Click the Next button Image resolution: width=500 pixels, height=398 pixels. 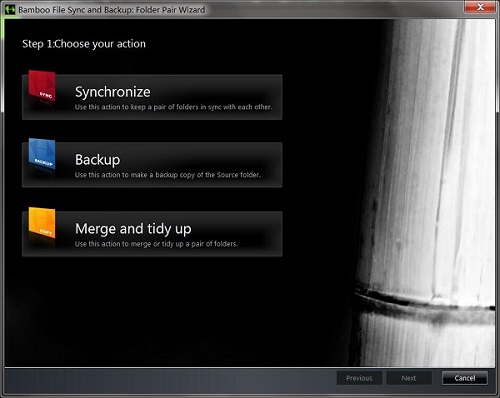click(409, 378)
